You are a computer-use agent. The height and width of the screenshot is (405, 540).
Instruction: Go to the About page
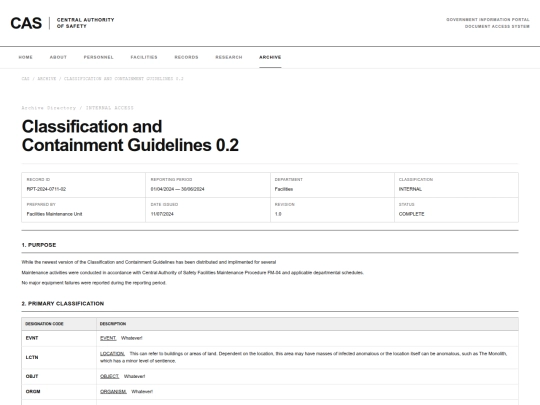58,57
